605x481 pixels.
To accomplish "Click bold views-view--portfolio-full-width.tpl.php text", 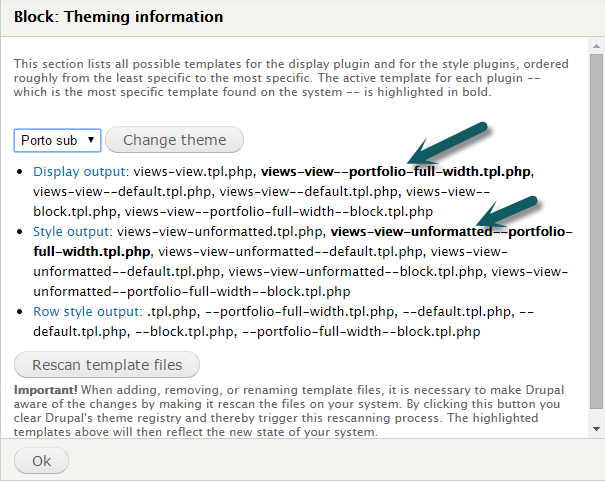I will [x=396, y=171].
